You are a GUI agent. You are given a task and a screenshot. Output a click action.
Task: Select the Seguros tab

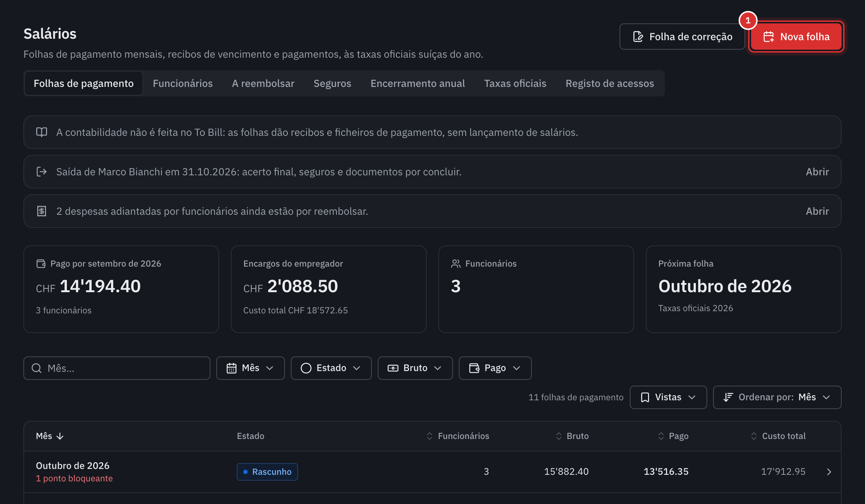click(332, 83)
